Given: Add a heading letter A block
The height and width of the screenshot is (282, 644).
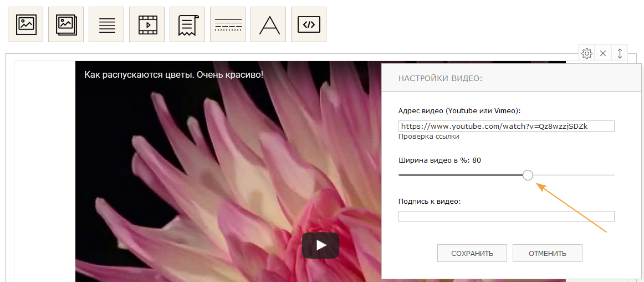Looking at the screenshot, I should (268, 24).
